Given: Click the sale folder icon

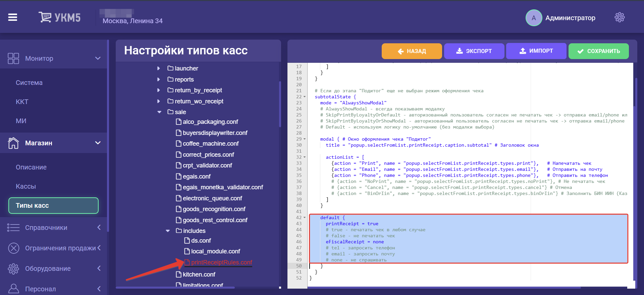Looking at the screenshot, I should (170, 112).
